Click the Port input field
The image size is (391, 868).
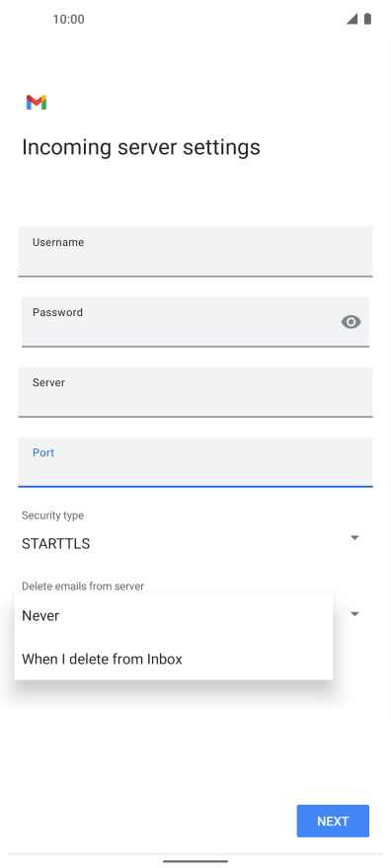(195, 462)
